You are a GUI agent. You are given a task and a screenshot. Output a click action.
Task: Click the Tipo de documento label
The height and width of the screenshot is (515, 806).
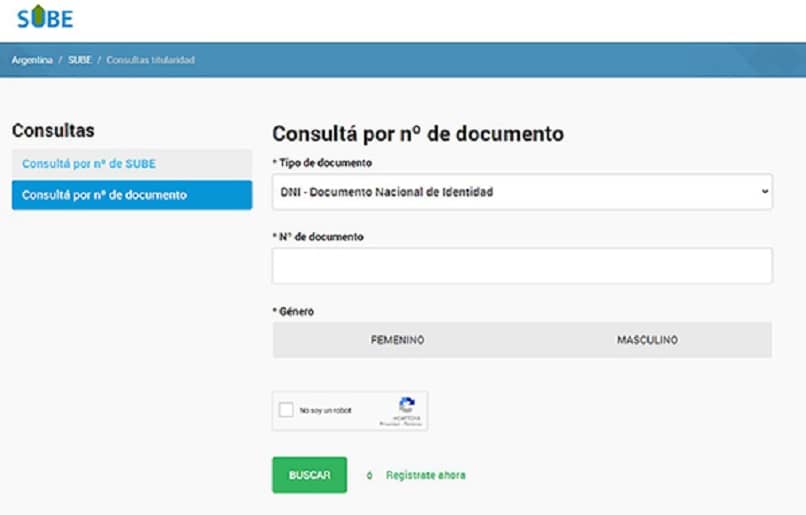tap(322, 163)
